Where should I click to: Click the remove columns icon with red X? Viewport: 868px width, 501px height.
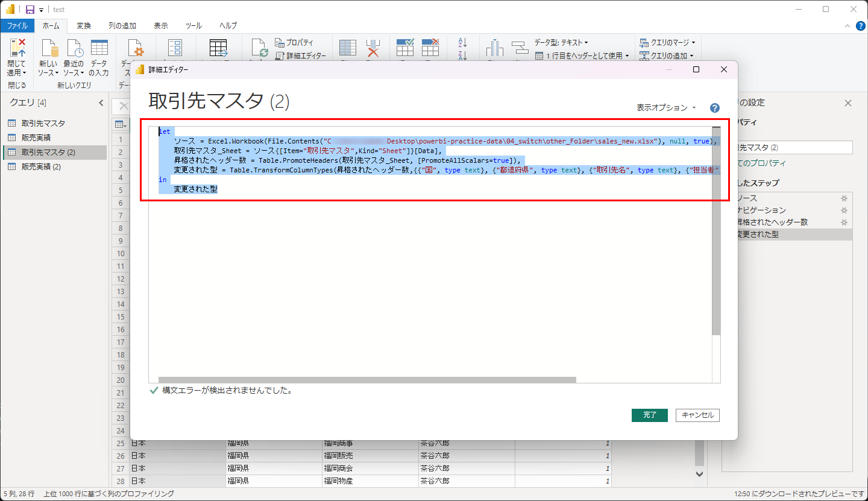(x=374, y=49)
